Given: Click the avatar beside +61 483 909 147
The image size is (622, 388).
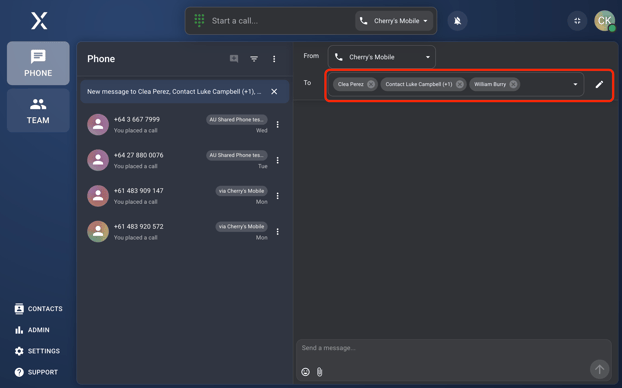Looking at the screenshot, I should tap(98, 196).
